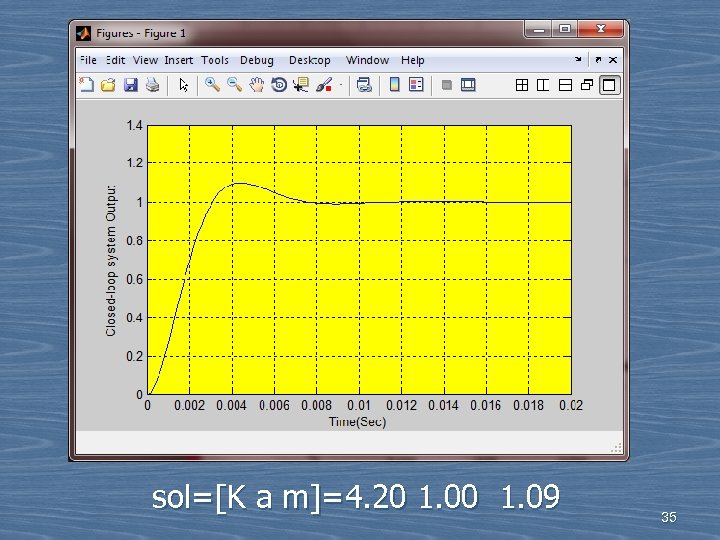The height and width of the screenshot is (540, 720).
Task: Click the resize grip in window corner
Action: click(x=617, y=448)
